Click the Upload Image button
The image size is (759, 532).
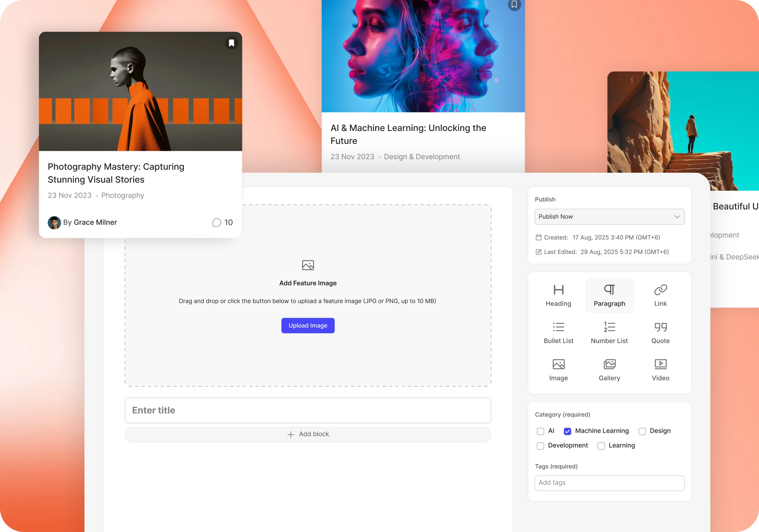[308, 326]
